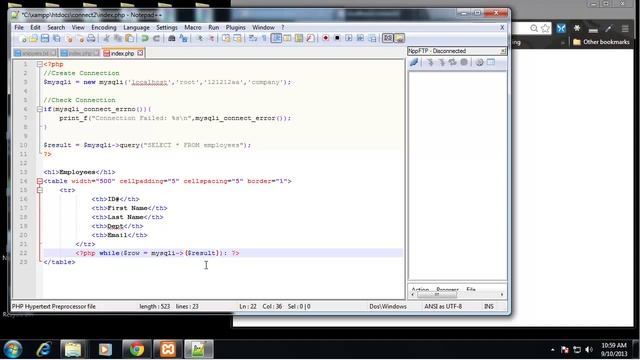
Task: Click the NppFTP horizontal scrollbar thumb
Action: tap(436, 294)
